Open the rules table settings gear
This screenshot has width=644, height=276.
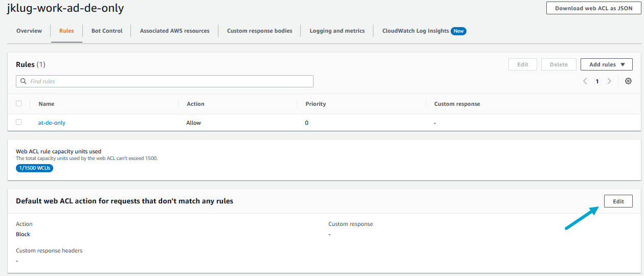coord(628,81)
